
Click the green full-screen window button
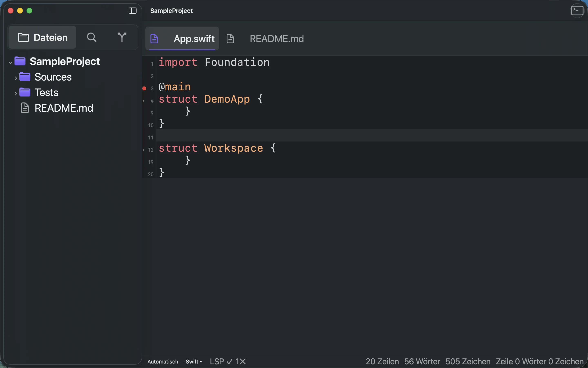tap(29, 11)
